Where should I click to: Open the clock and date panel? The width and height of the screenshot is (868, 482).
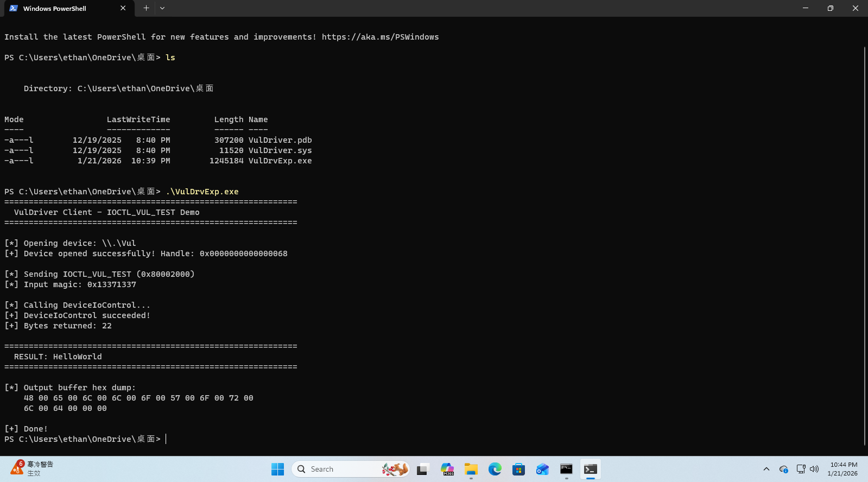[843, 469]
